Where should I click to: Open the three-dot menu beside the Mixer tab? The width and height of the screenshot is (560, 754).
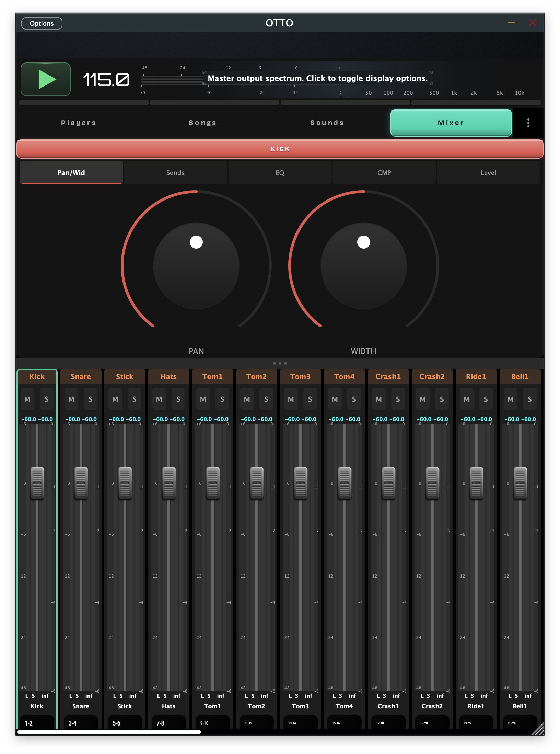point(528,123)
